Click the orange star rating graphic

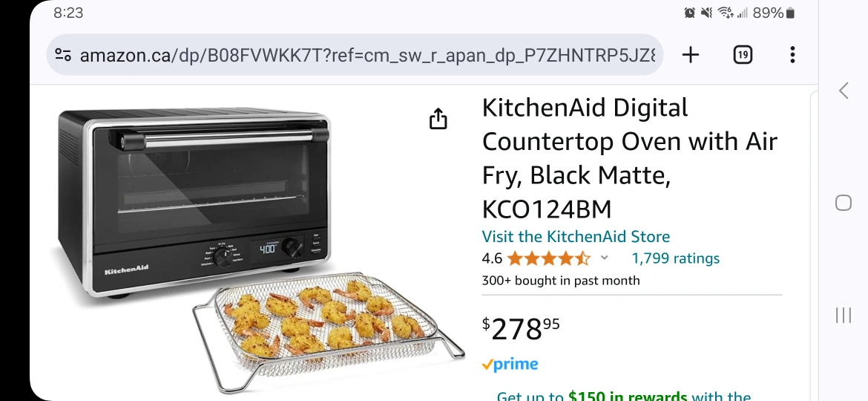point(548,258)
